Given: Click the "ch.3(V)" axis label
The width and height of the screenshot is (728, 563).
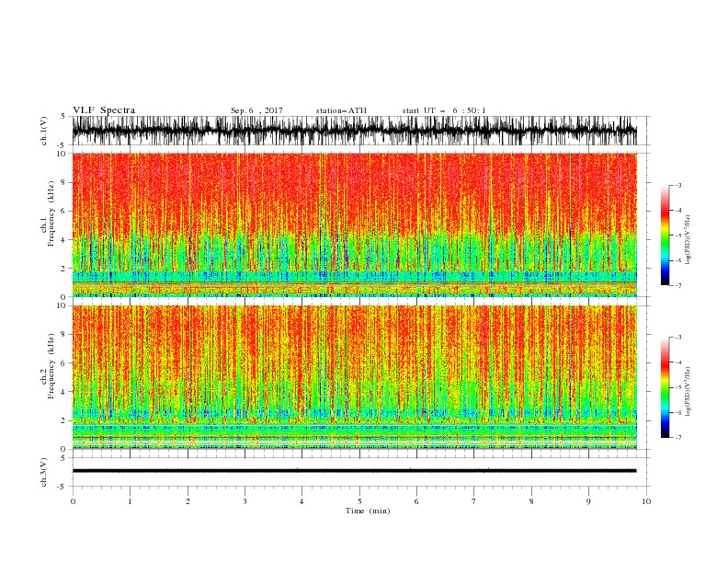Looking at the screenshot, I should click(44, 472).
